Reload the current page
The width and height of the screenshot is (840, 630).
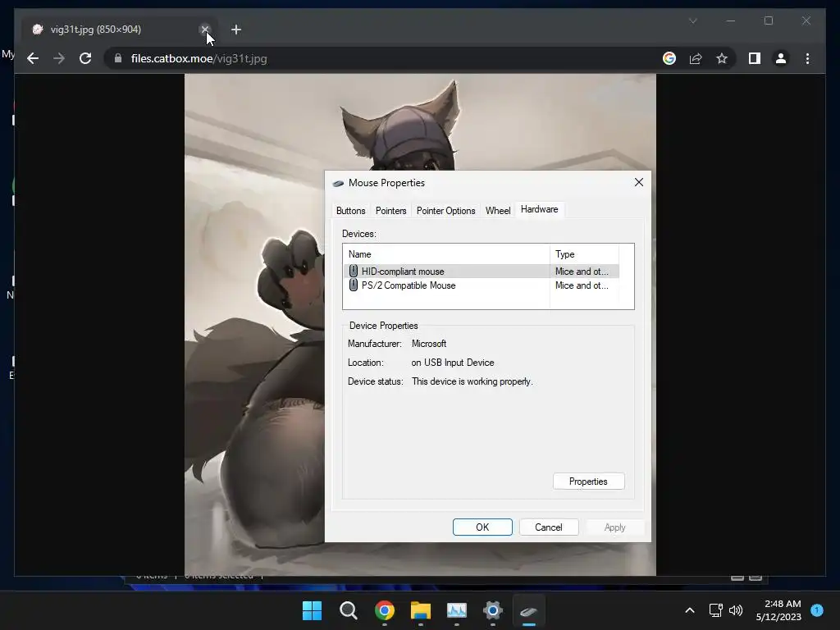[x=85, y=58]
